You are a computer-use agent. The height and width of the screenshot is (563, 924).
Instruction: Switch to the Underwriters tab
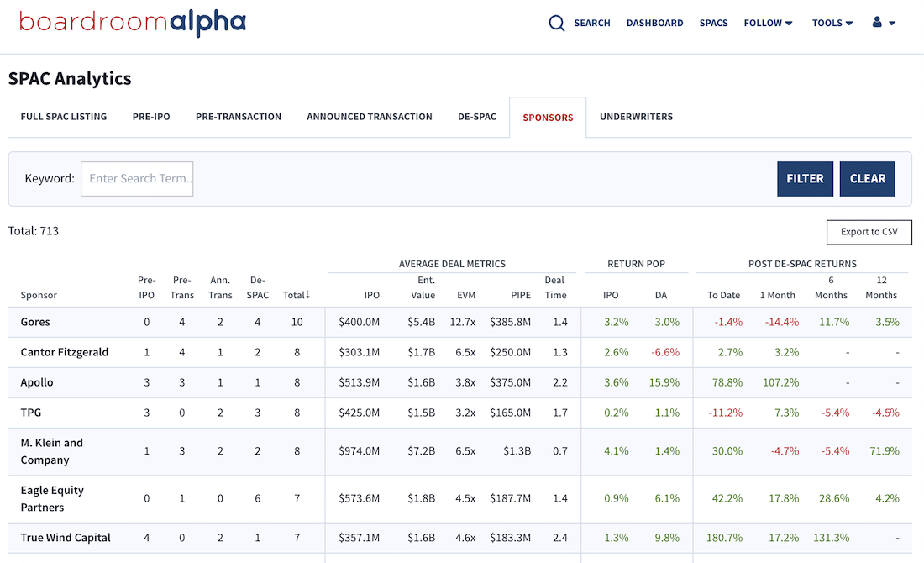[637, 117]
